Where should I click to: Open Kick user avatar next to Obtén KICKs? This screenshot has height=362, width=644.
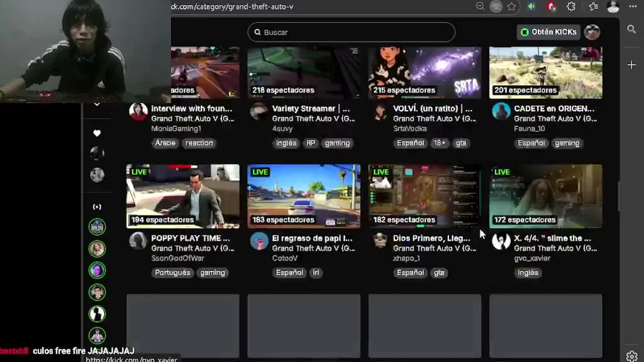pos(592,32)
